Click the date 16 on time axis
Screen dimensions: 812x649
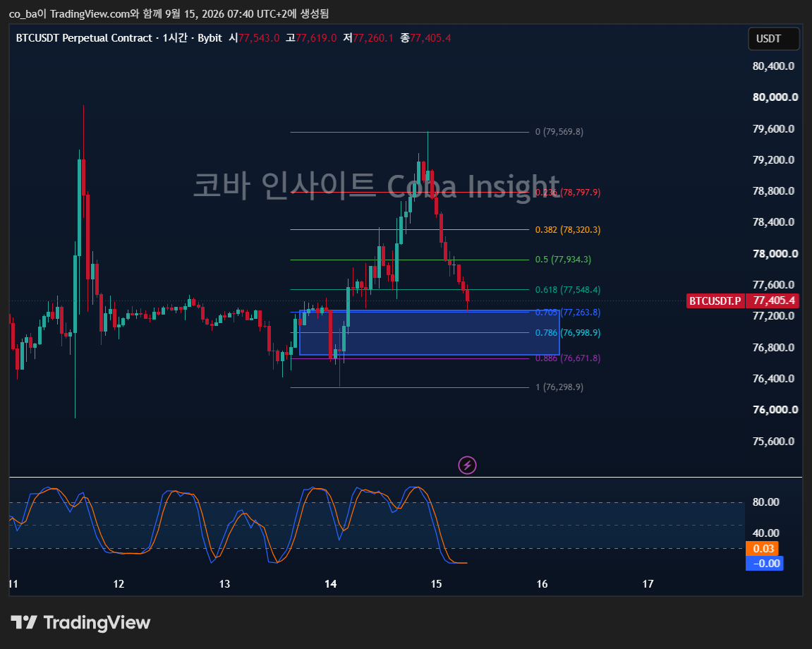coord(542,583)
